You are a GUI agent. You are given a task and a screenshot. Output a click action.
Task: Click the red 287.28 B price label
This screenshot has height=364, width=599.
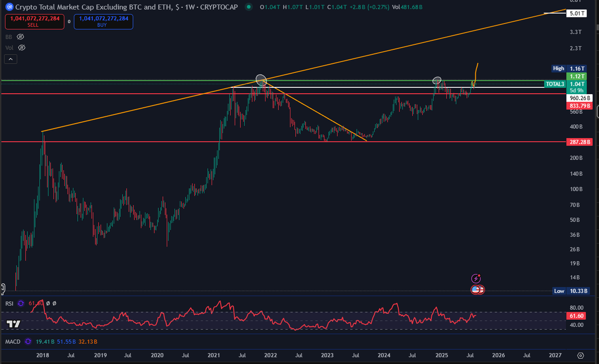[x=580, y=142]
